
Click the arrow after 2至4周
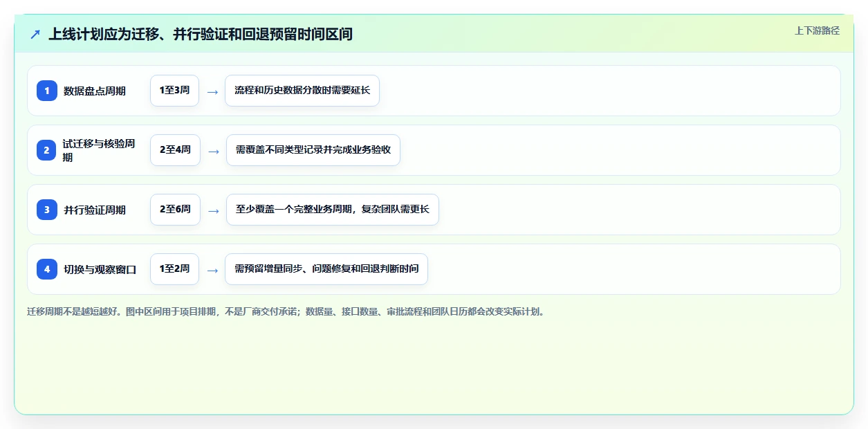click(x=214, y=151)
